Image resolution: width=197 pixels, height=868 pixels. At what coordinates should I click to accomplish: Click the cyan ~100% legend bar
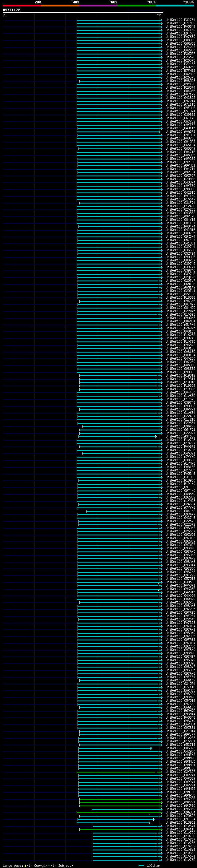175,6
